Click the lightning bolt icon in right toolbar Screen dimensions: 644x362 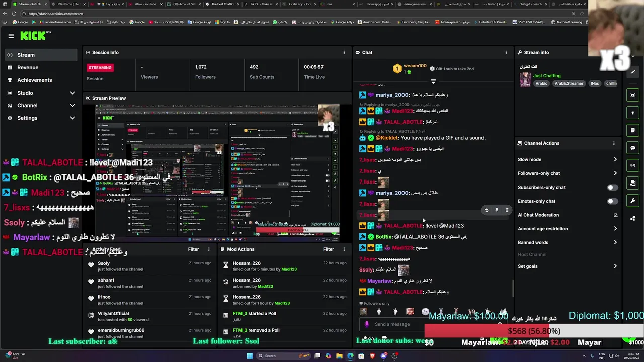coord(633,113)
